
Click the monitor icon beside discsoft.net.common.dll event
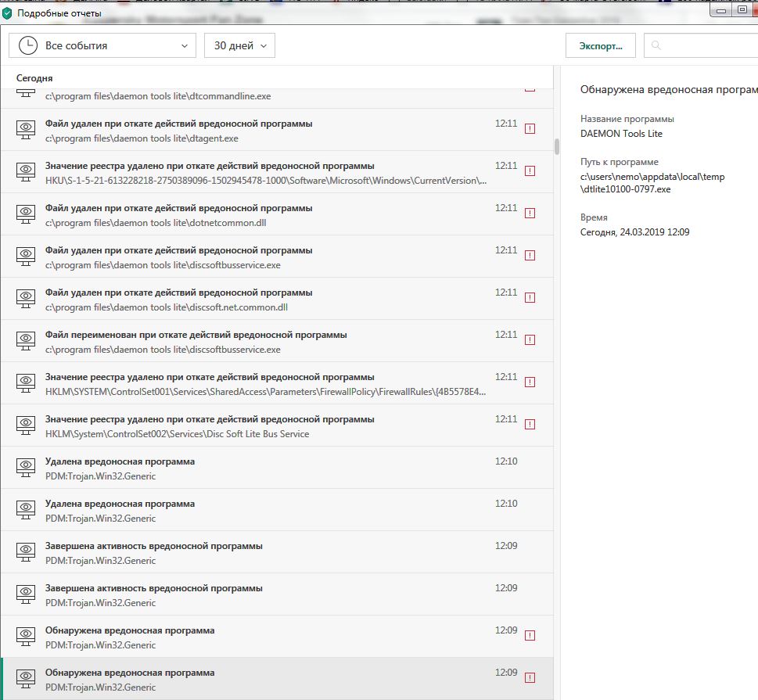click(27, 298)
